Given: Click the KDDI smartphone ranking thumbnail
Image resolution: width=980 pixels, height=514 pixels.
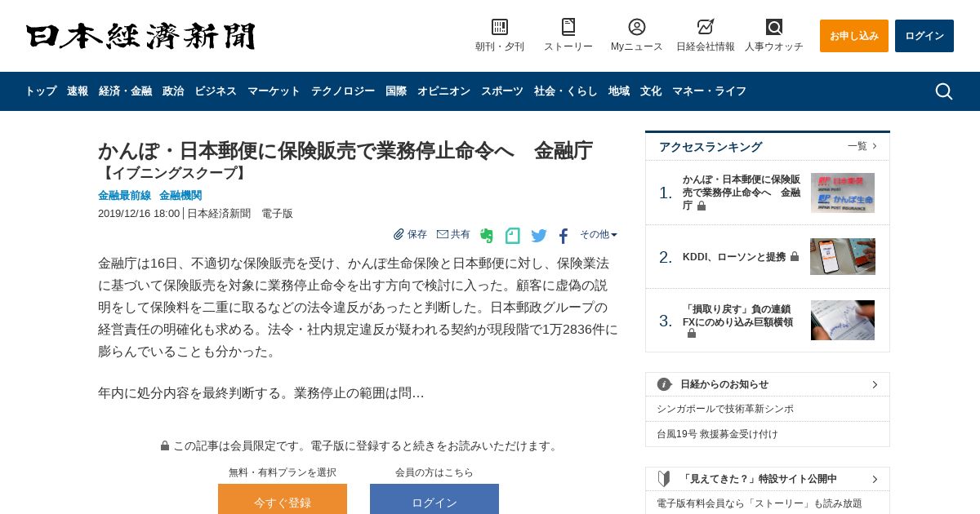Looking at the screenshot, I should pyautogui.click(x=843, y=256).
